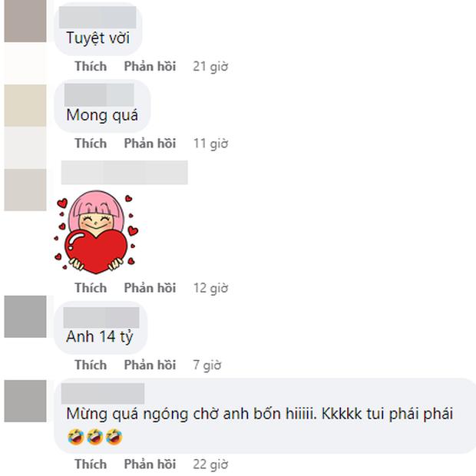Screen dimensions: 476x476
Task: Click Thích under the heart sticker comment
Action: click(x=91, y=288)
